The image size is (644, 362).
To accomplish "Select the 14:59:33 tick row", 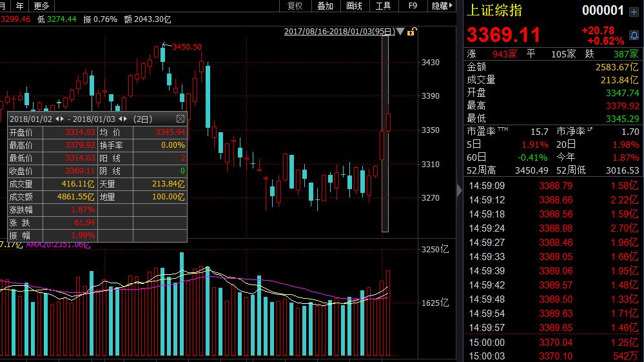I will 553,257.
